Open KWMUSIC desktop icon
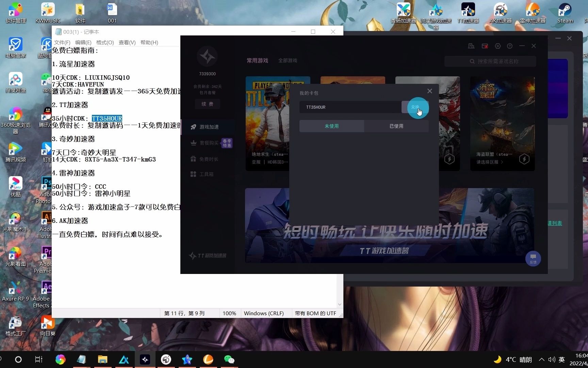This screenshot has height=368, width=588. click(48, 13)
